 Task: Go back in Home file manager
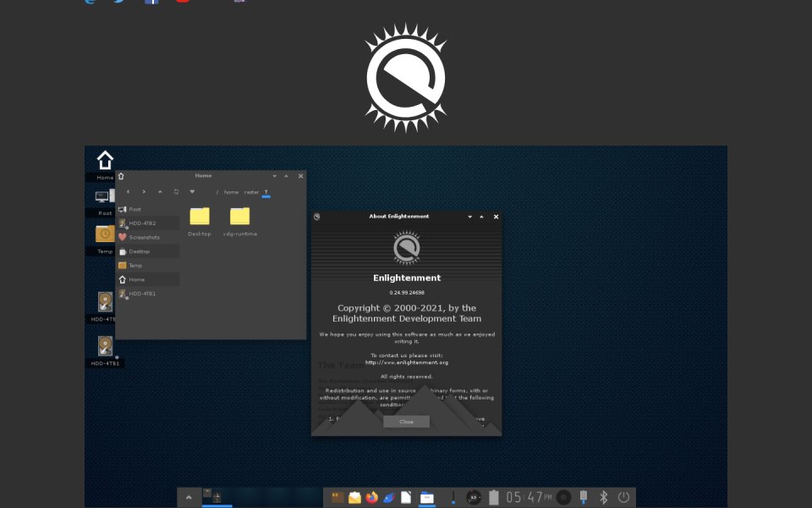click(x=129, y=192)
